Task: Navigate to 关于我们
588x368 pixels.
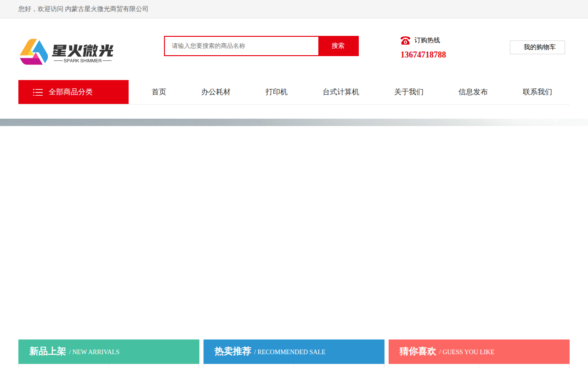Action: coord(409,92)
